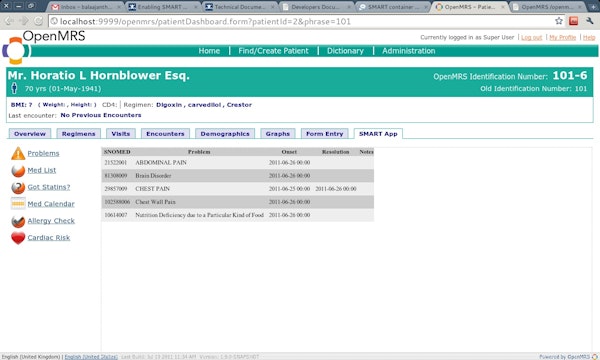The image size is (600, 360).
Task: Switch to the Overview tab
Action: pos(30,134)
